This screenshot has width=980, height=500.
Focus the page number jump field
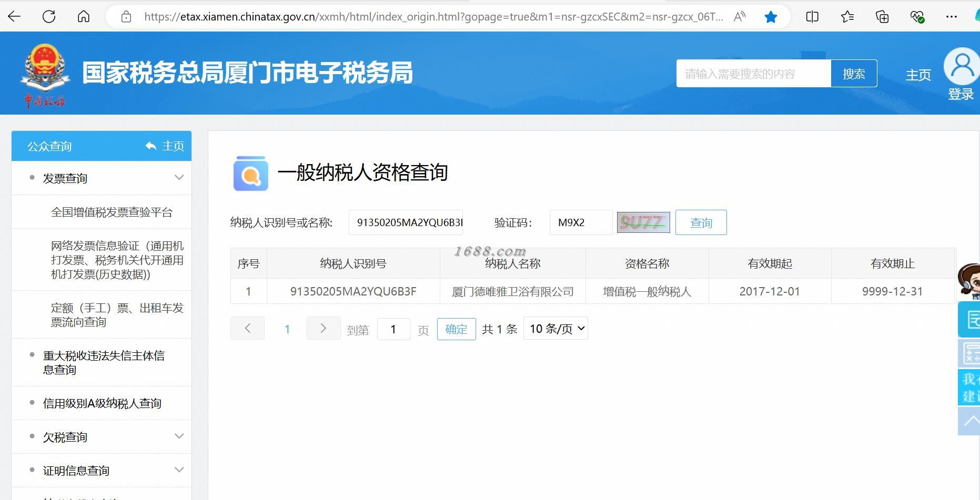393,329
